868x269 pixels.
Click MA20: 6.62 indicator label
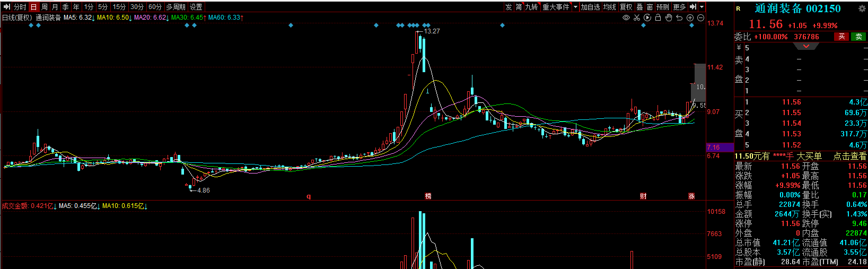(x=152, y=18)
